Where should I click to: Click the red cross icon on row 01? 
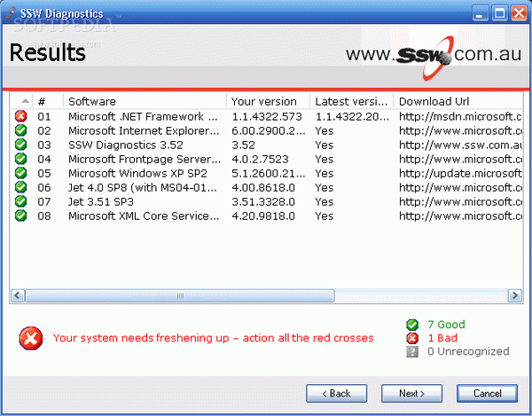coord(20,116)
